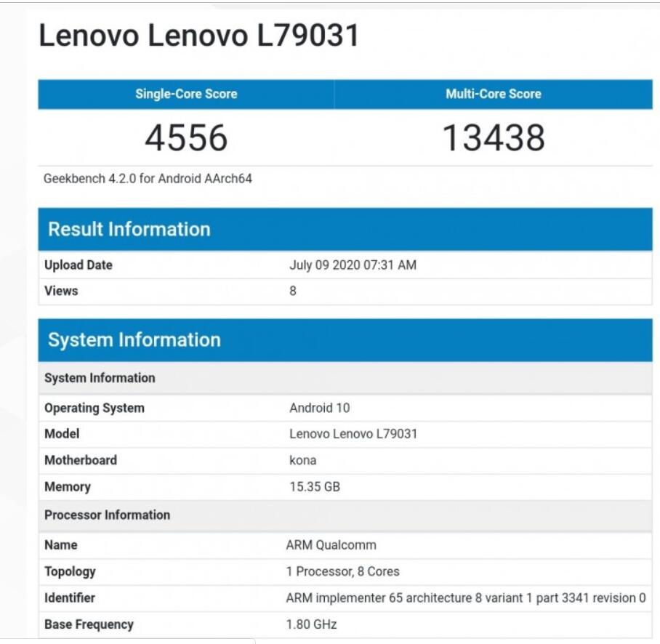Image resolution: width=660 pixels, height=644 pixels.
Task: Click the Identifier label
Action: coord(70,598)
